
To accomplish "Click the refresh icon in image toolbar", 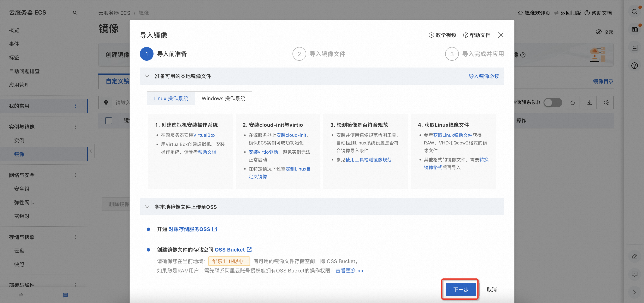I will [572, 103].
